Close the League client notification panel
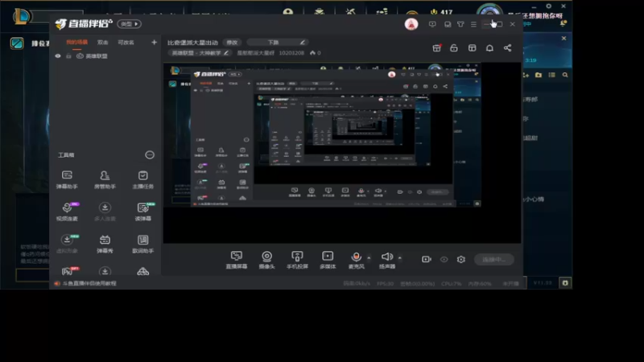644x362 pixels. tap(564, 38)
